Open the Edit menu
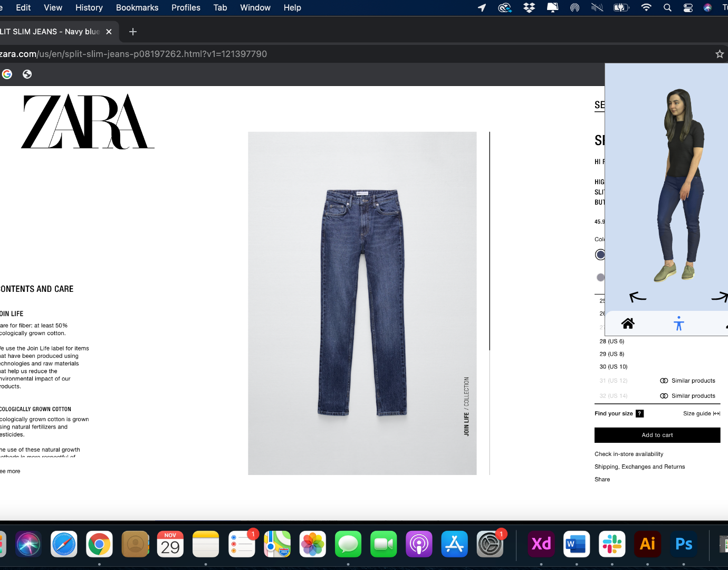 23,7
